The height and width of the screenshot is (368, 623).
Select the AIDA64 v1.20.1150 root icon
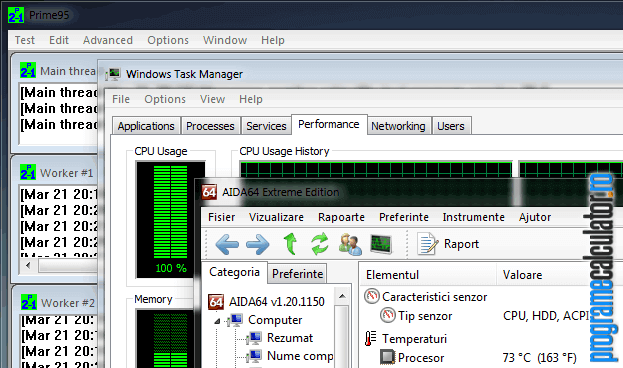(216, 302)
